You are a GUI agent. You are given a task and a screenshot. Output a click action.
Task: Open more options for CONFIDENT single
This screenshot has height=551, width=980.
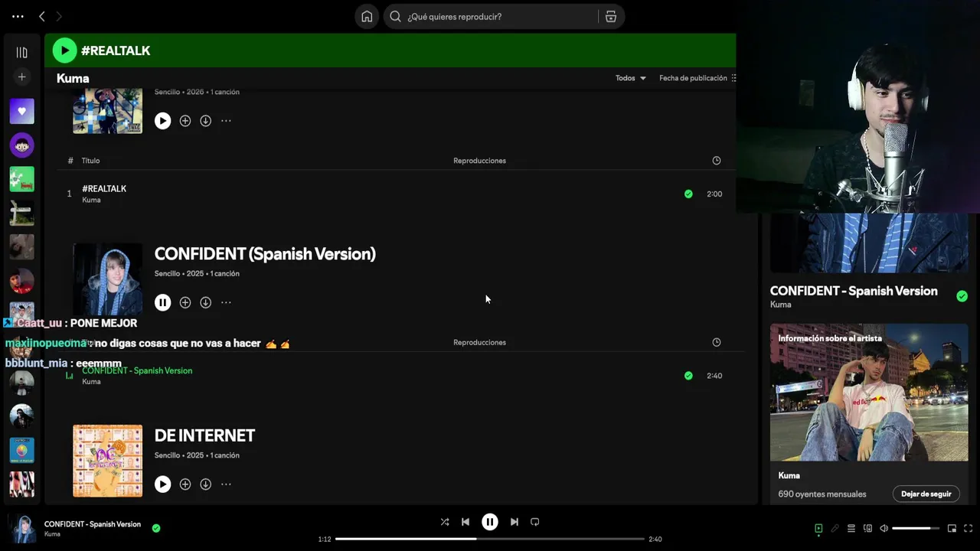coord(226,302)
